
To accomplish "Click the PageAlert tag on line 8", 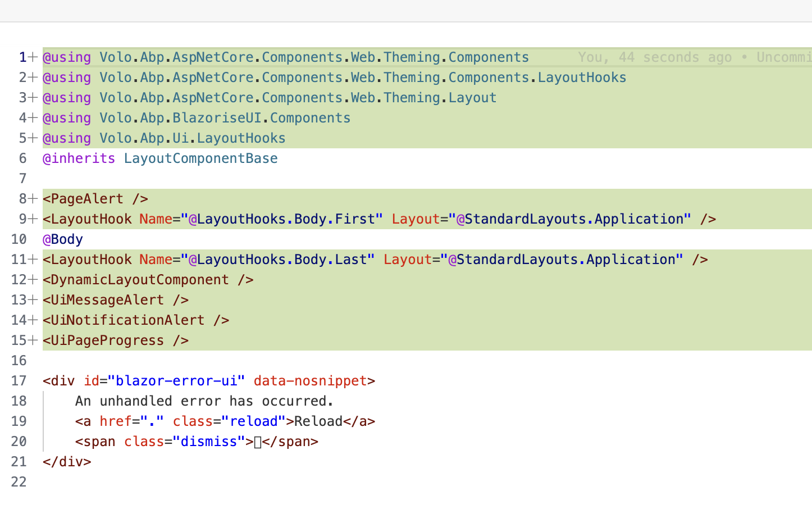I will pos(87,199).
